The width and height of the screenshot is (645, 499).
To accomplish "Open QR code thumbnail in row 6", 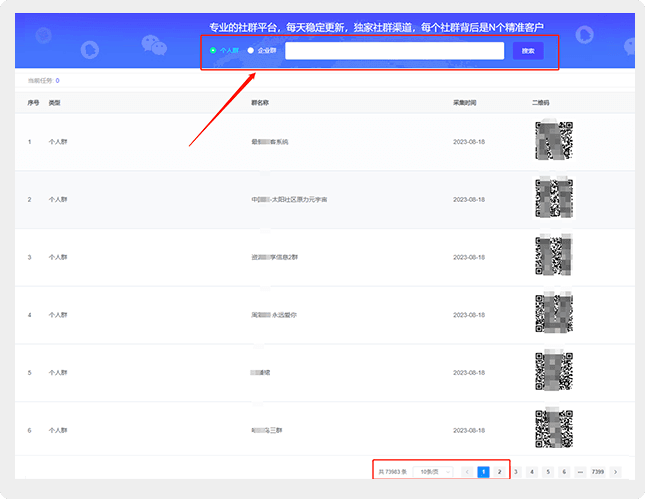I will [554, 429].
